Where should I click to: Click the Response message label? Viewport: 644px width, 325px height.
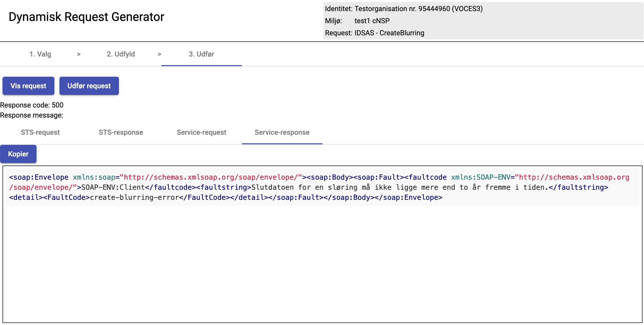(x=31, y=115)
